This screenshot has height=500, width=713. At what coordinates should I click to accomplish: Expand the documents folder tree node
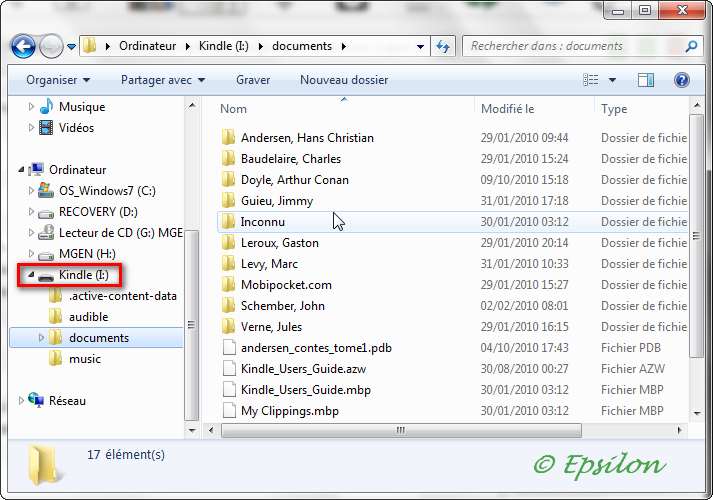pos(41,338)
